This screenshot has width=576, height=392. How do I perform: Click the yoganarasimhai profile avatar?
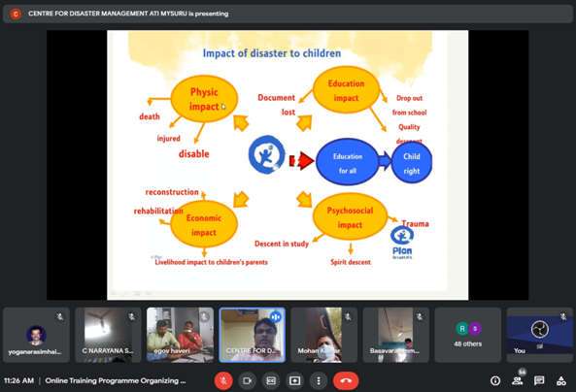pyautogui.click(x=36, y=335)
